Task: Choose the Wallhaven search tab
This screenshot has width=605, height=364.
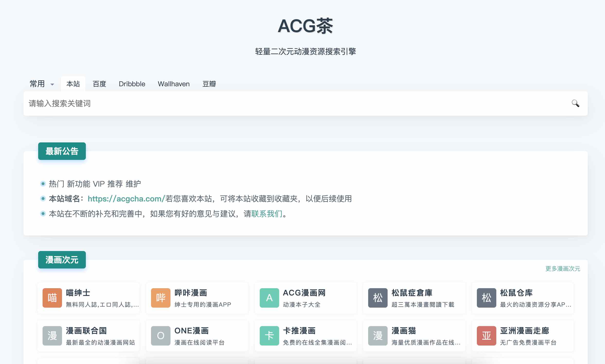Action: (x=174, y=84)
